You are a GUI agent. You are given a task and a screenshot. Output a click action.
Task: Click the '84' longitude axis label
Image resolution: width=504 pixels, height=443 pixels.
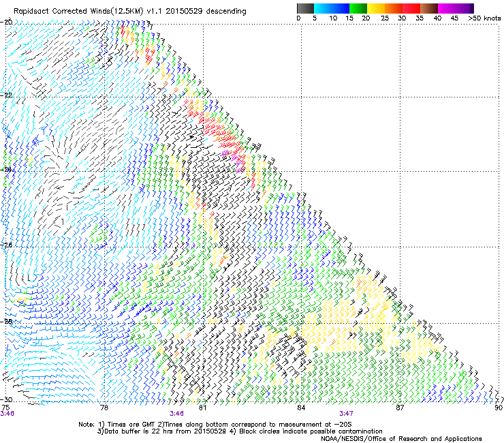[x=301, y=408]
